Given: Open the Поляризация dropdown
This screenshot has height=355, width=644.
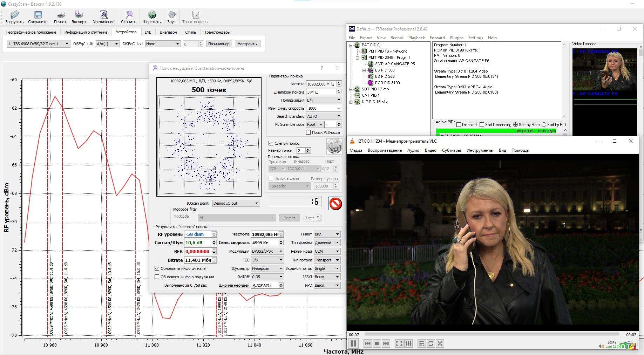Looking at the screenshot, I should (324, 100).
